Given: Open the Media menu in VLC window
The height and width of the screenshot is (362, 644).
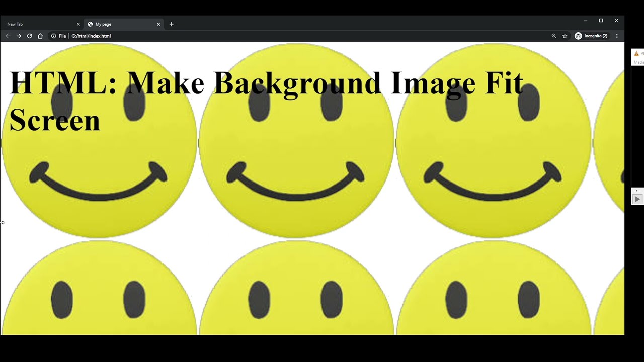Looking at the screenshot, I should pos(639,62).
